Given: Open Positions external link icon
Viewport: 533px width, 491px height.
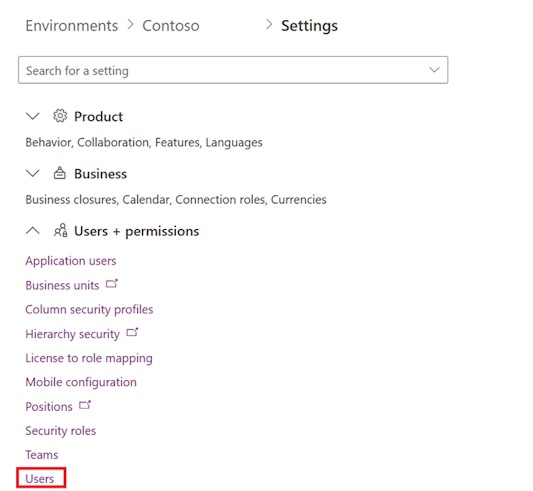Looking at the screenshot, I should [85, 405].
